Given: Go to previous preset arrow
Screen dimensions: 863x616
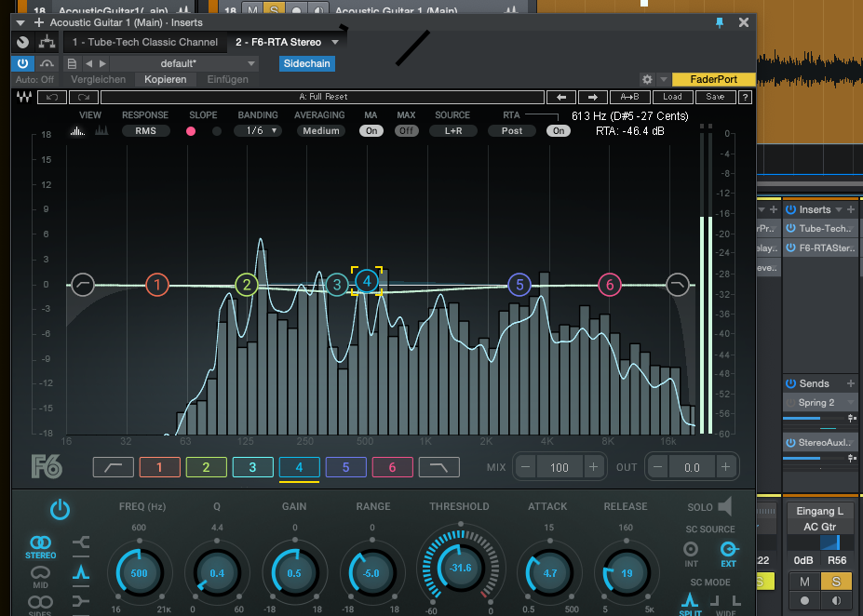Looking at the screenshot, I should pos(88,64).
